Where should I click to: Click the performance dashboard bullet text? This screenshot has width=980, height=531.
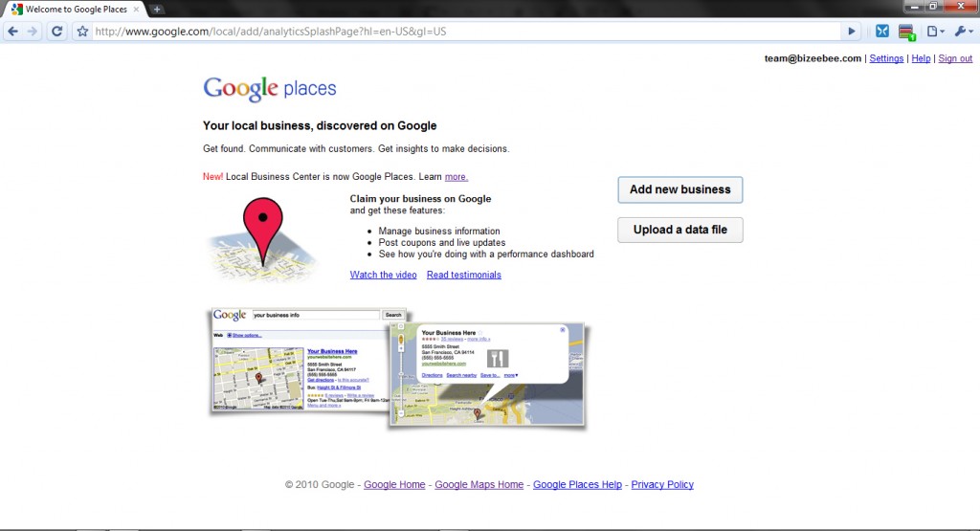point(486,254)
